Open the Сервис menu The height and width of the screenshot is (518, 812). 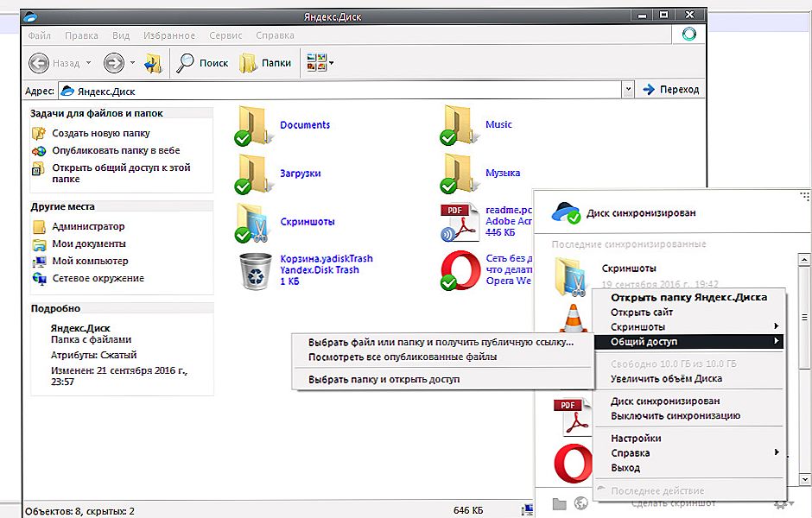pos(225,35)
